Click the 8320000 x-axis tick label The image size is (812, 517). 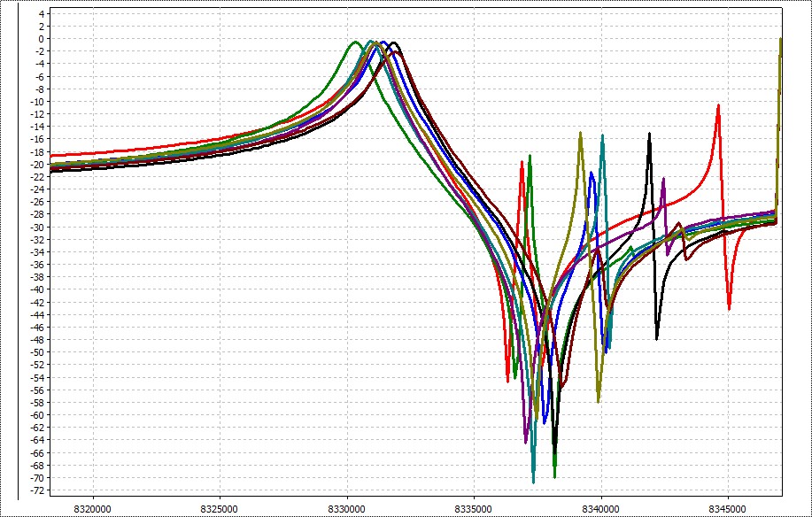coord(92,510)
